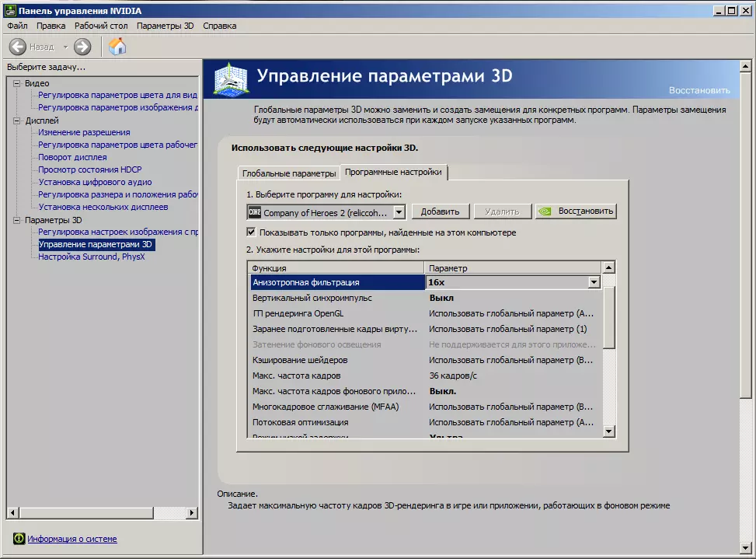
Task: Select Регулировка параметров изображения under Видео
Action: tap(118, 107)
